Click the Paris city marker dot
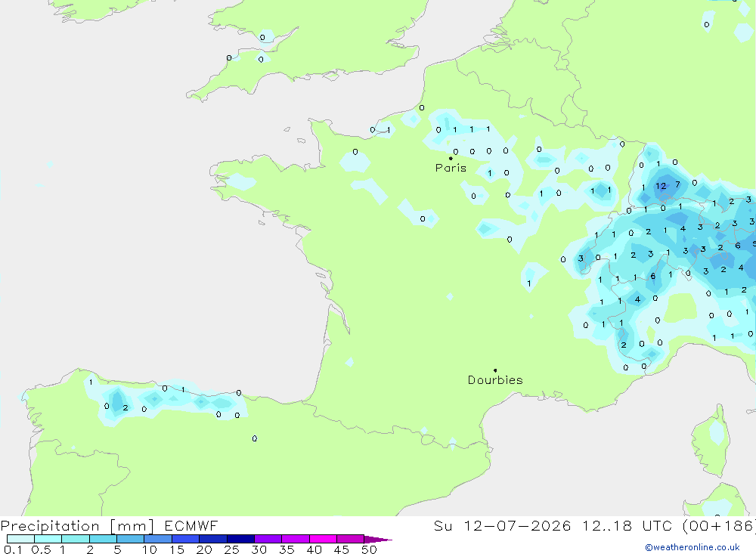756x554 pixels. pyautogui.click(x=451, y=158)
